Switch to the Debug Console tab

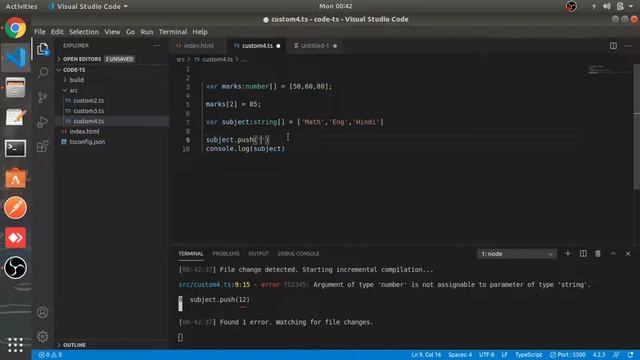point(298,254)
